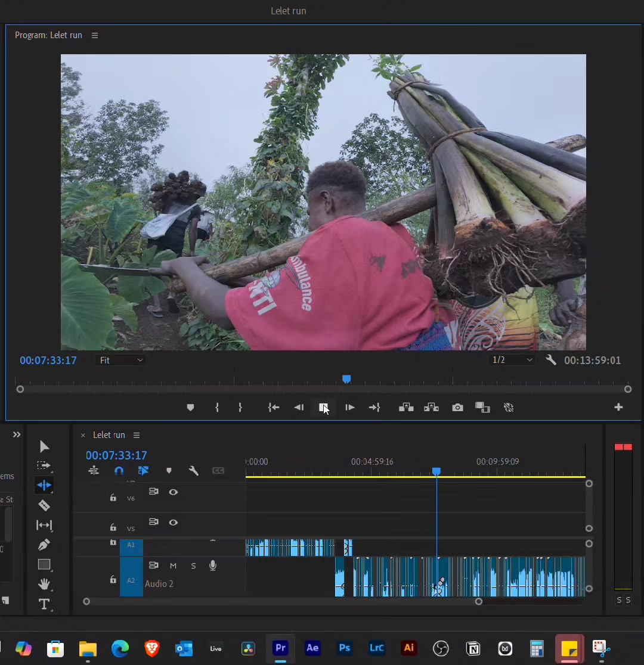Screen dimensions: 644x665
Task: Open Photoshop from taskbar
Action: 345,648
